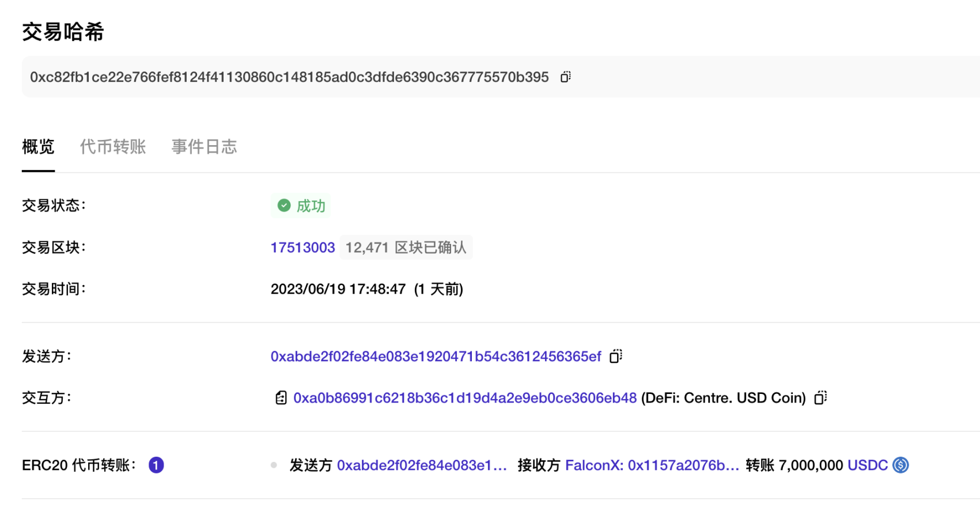Click the (1 天前) relative time text
980x508 pixels.
coord(438,289)
